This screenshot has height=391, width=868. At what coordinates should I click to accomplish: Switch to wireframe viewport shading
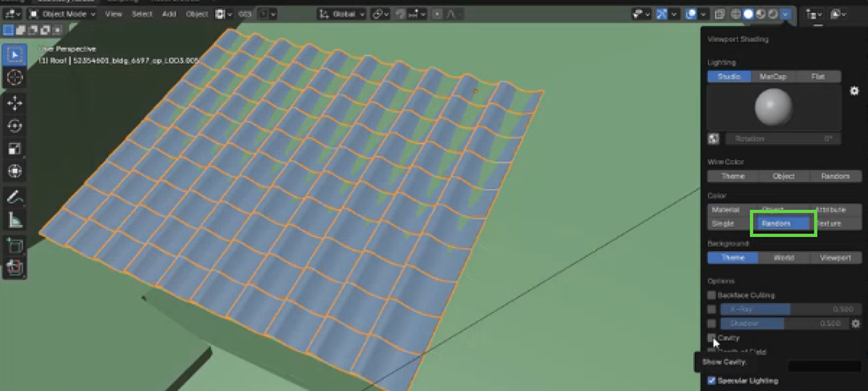point(736,14)
